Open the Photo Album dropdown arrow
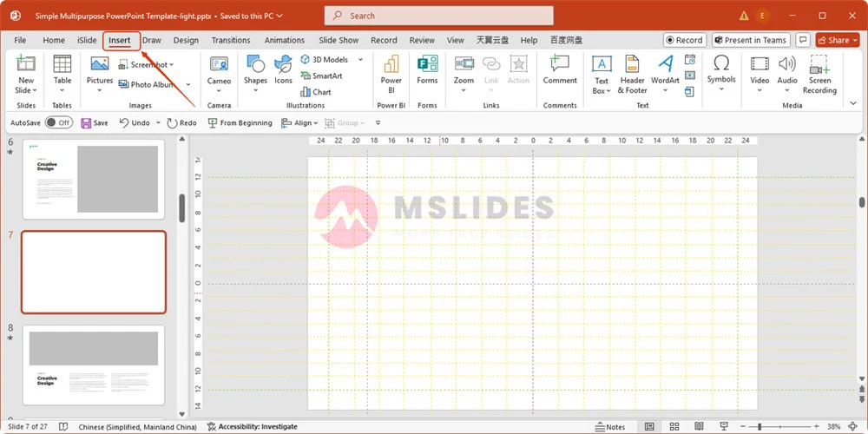The width and height of the screenshot is (868, 434). click(x=188, y=85)
